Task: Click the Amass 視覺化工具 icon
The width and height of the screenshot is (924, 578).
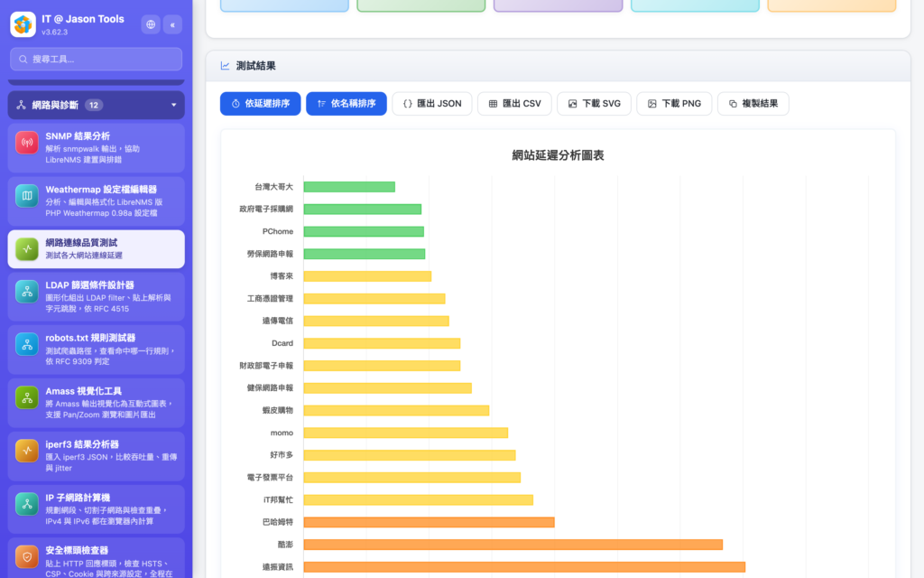Action: pos(27,397)
